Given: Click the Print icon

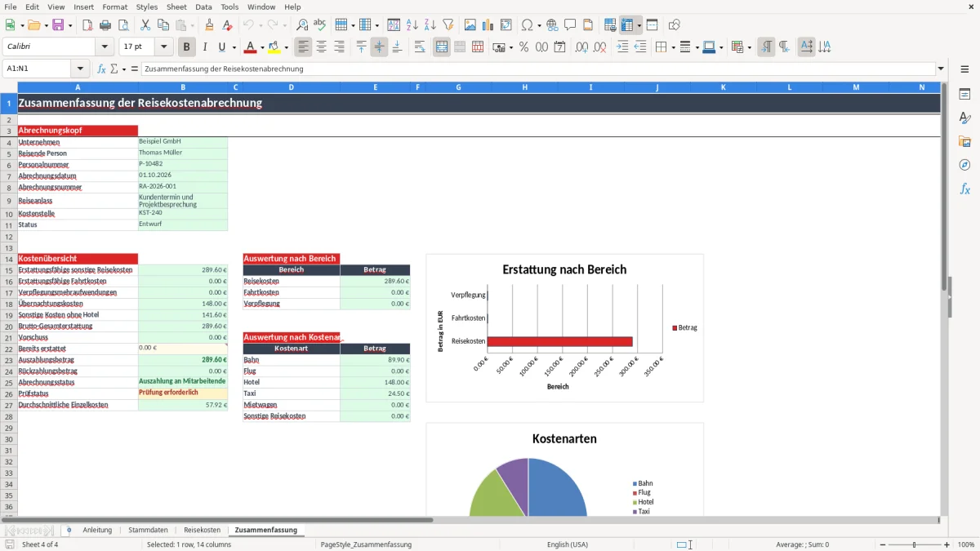Looking at the screenshot, I should tap(105, 25).
